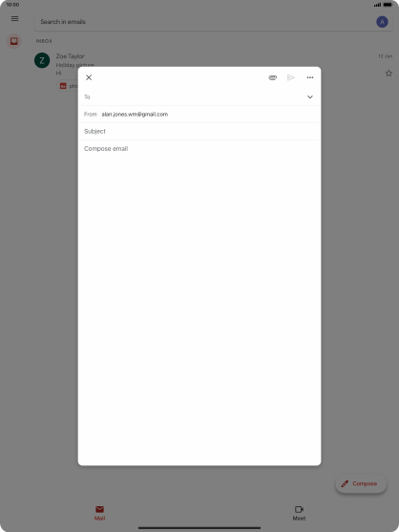Select the From address alan.jones.wm@gmail.com
This screenshot has width=399, height=532.
(135, 115)
